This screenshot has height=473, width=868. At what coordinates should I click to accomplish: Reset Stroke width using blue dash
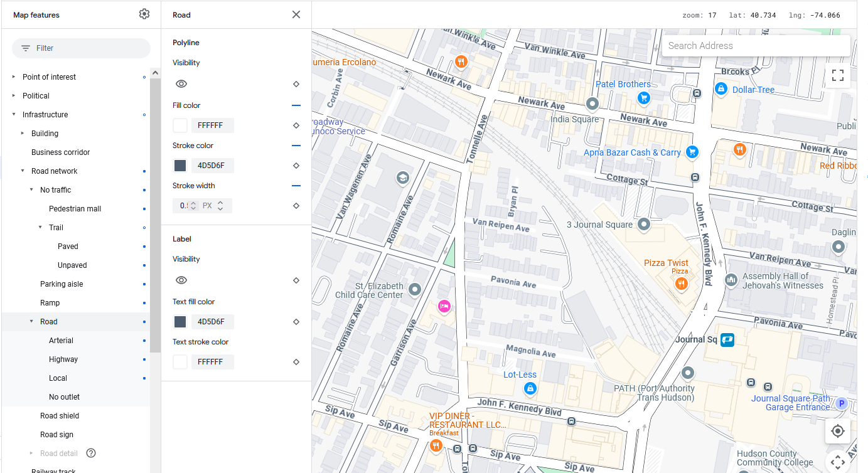(x=296, y=186)
